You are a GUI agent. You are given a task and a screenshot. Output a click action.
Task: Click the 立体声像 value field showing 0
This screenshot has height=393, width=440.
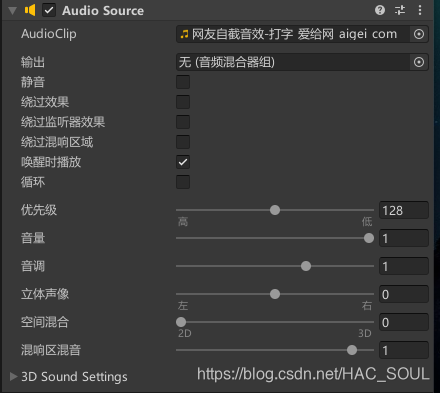[404, 294]
